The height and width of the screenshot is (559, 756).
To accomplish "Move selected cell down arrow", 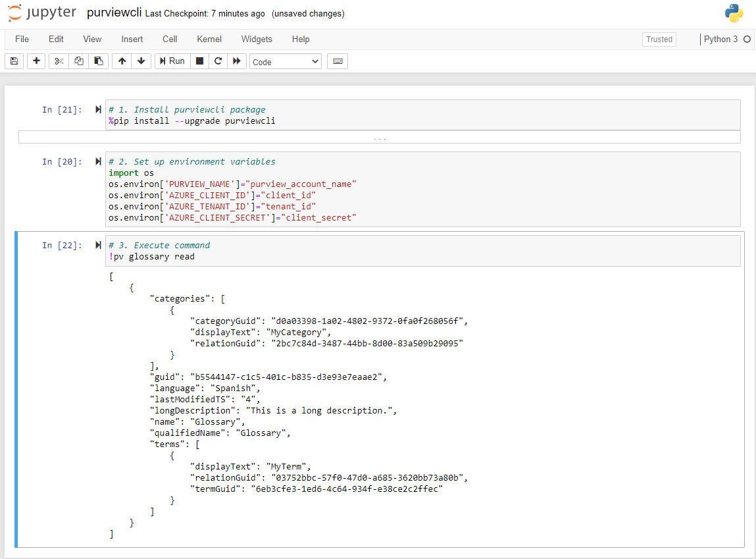I will pyautogui.click(x=141, y=61).
